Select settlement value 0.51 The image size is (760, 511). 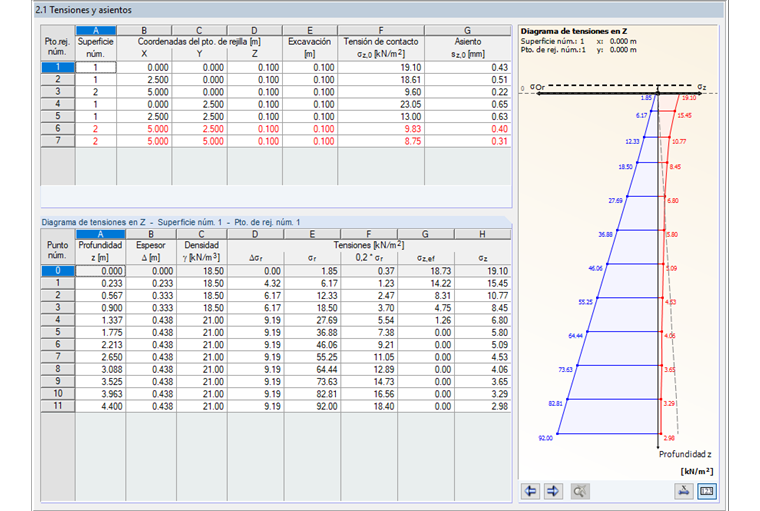point(468,80)
